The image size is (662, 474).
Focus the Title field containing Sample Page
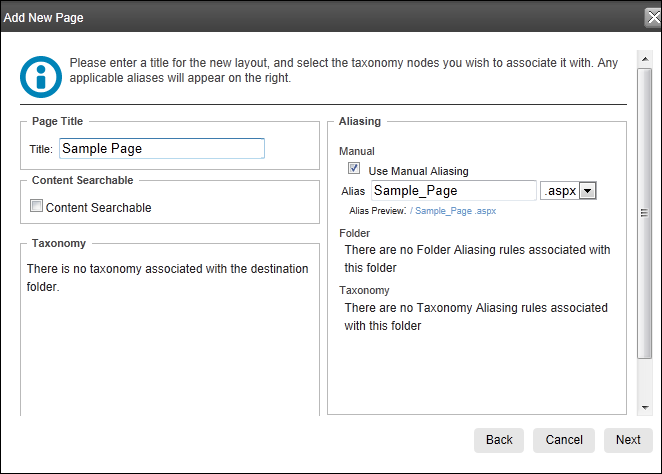pyautogui.click(x=162, y=149)
